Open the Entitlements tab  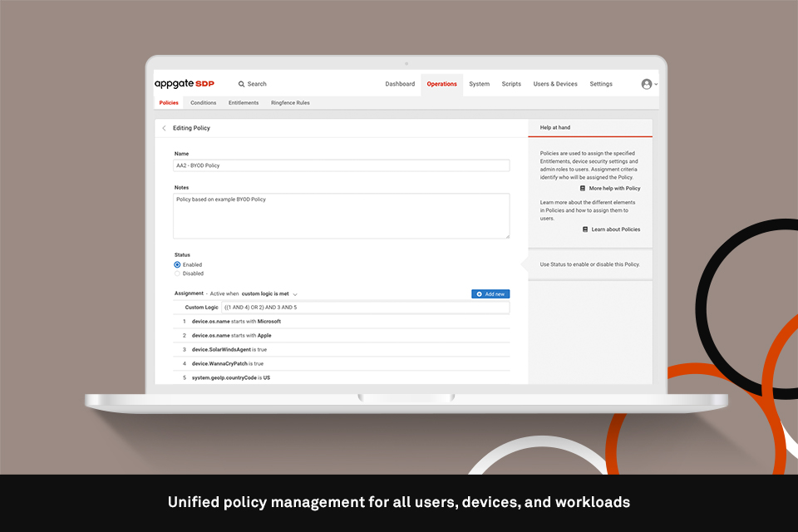point(244,102)
